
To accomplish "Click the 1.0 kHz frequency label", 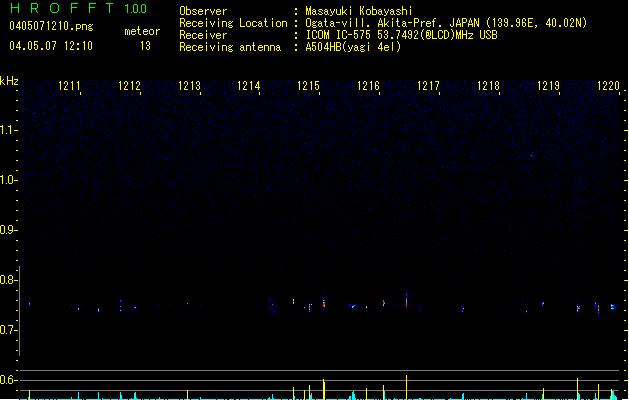I will (x=8, y=180).
